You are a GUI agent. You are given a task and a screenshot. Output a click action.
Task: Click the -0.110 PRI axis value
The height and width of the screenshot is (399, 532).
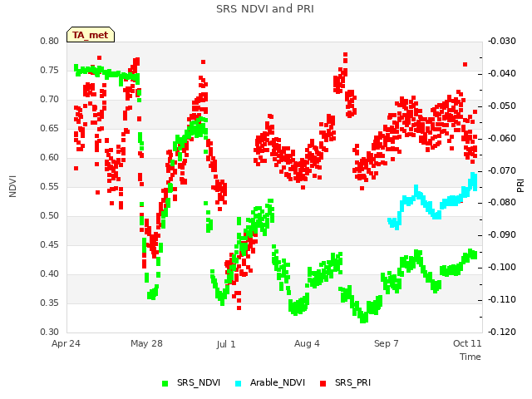point(502,299)
